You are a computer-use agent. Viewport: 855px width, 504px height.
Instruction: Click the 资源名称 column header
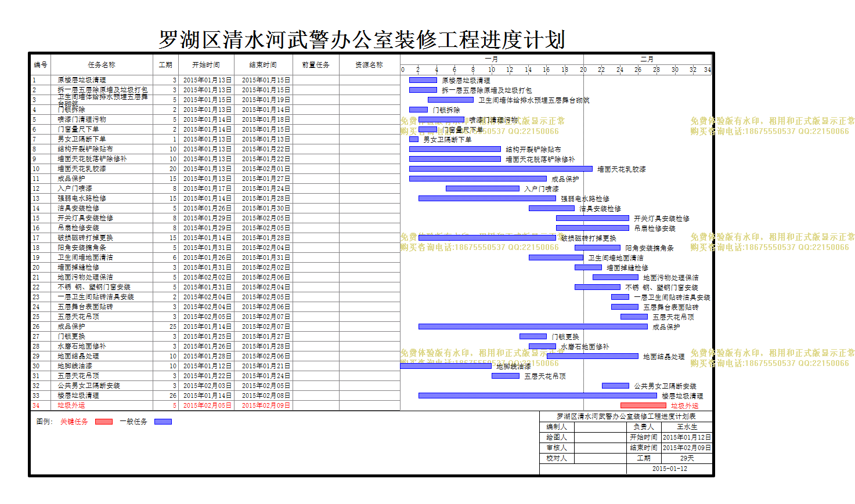369,65
